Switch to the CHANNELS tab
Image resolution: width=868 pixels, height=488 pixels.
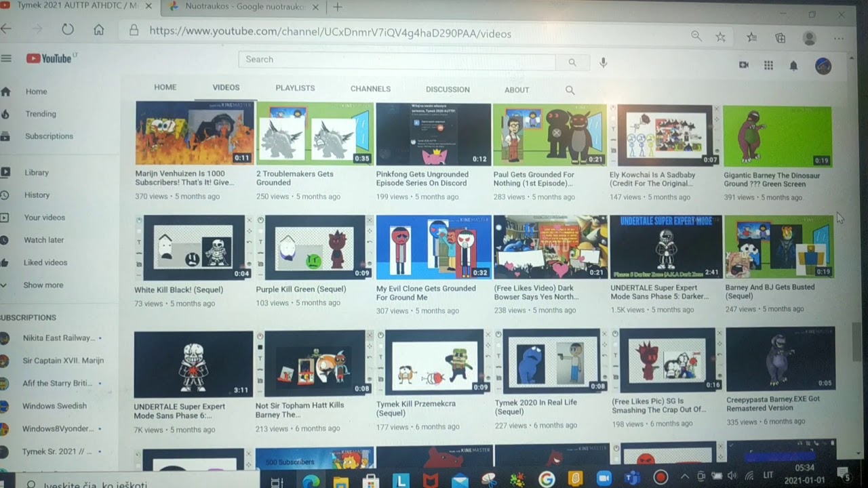click(x=370, y=89)
